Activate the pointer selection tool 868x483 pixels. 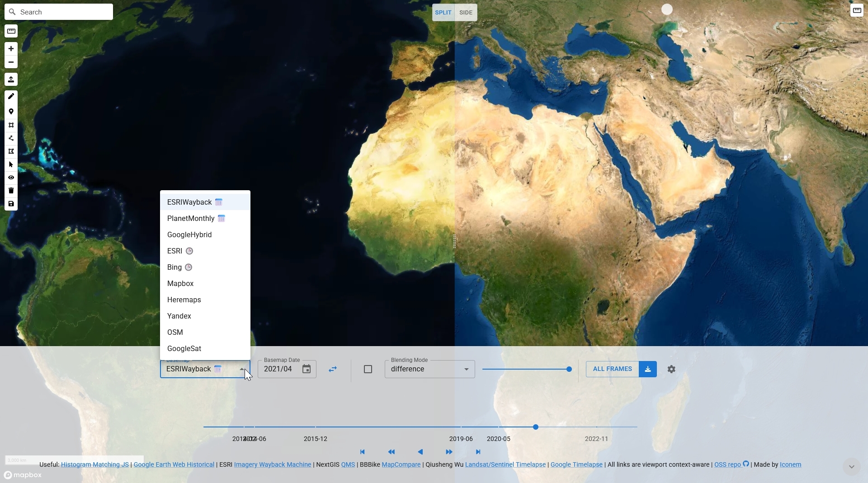pyautogui.click(x=11, y=164)
